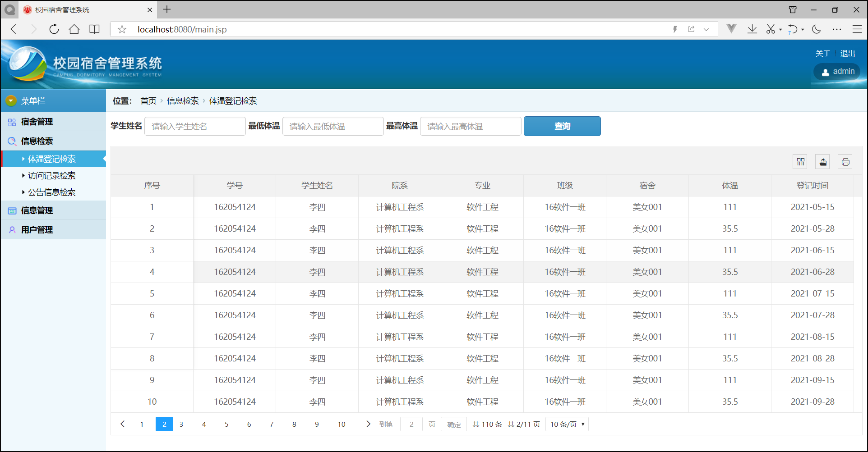Click current page 2 in pagination
Image resolution: width=868 pixels, height=452 pixels.
click(x=164, y=425)
